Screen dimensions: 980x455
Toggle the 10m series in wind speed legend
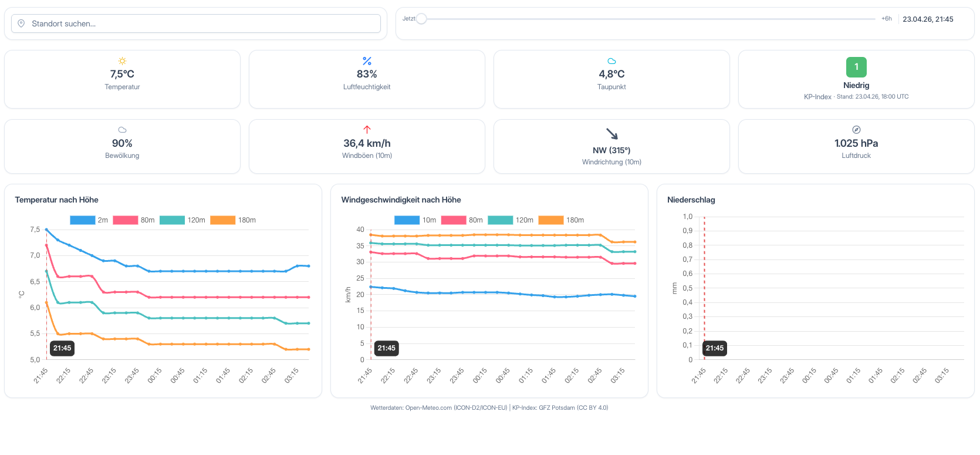click(415, 220)
